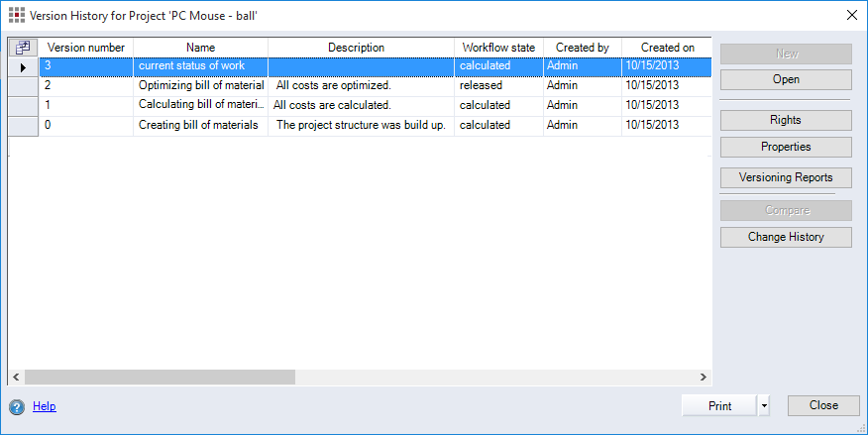Open the Print dropdown arrow
This screenshot has height=435, width=868.
763,405
